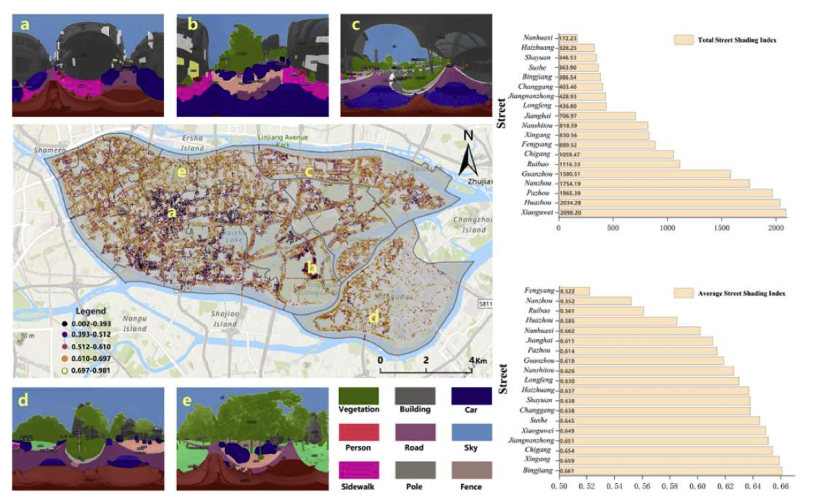The width and height of the screenshot is (818, 504).
Task: Click the 172.23 value on the Nanhuaxi bar
Action: [x=569, y=38]
